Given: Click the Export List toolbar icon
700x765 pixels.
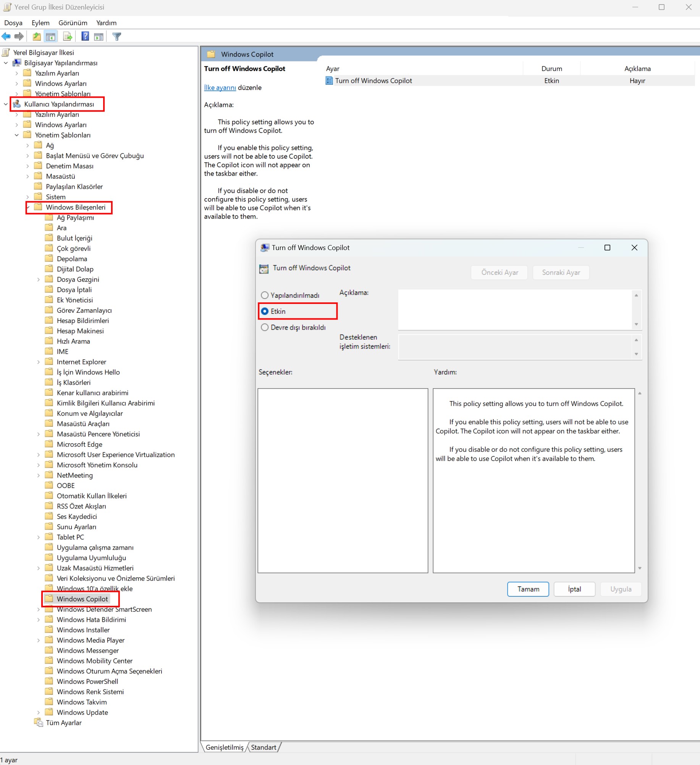Looking at the screenshot, I should [x=68, y=37].
